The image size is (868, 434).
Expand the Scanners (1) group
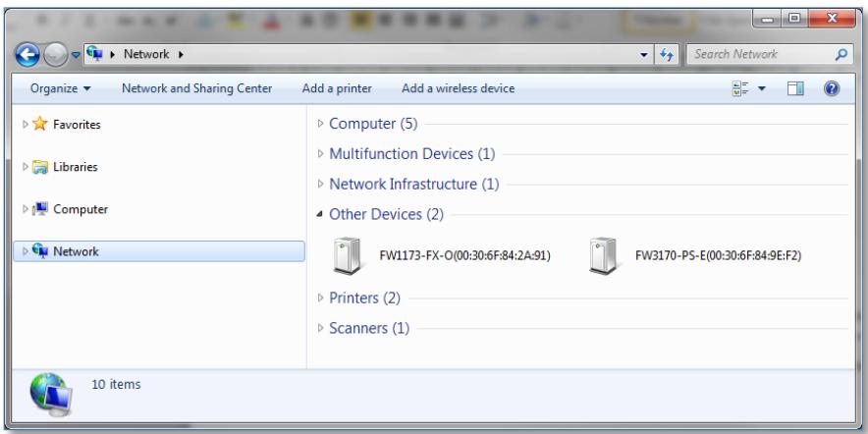[320, 328]
